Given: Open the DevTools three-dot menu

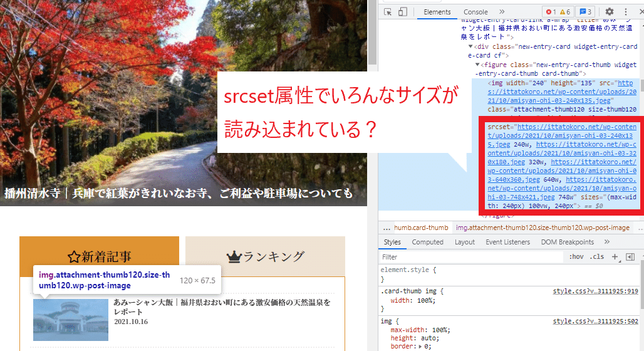Looking at the screenshot, I should point(625,12).
